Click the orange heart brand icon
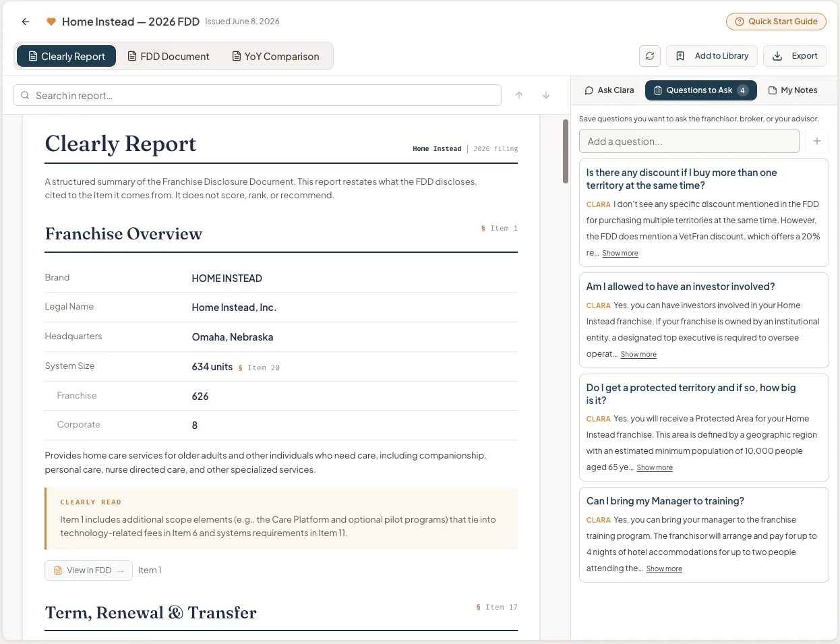 (x=51, y=22)
